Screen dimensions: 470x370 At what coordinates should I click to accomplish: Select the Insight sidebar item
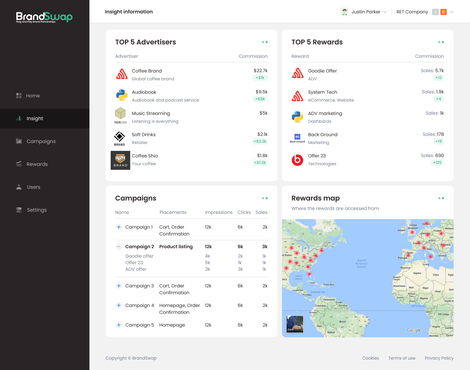(44, 118)
